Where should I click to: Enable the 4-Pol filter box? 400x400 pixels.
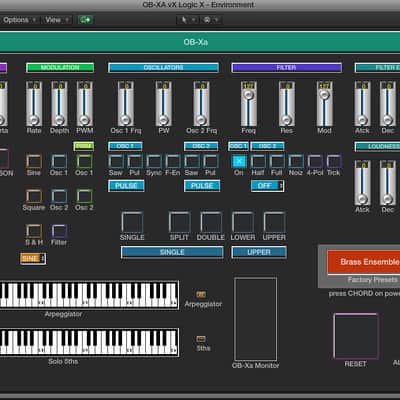point(315,161)
